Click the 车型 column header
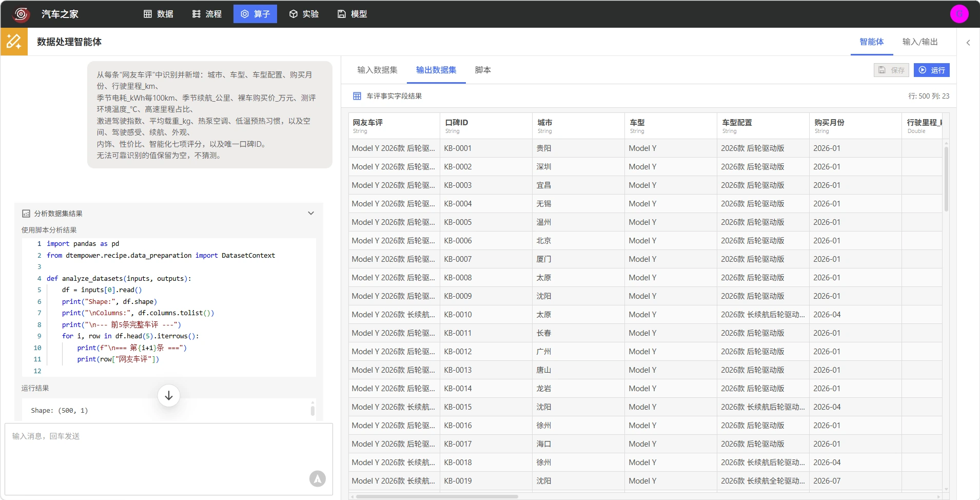The width and height of the screenshot is (980, 500). tap(671, 126)
